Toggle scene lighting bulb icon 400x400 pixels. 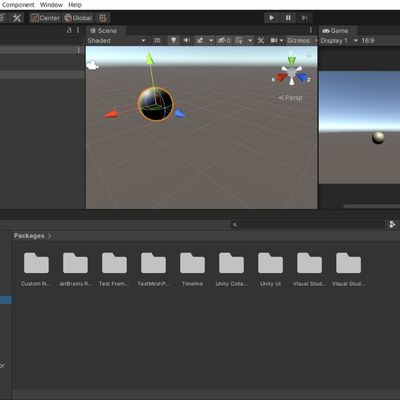(173, 41)
